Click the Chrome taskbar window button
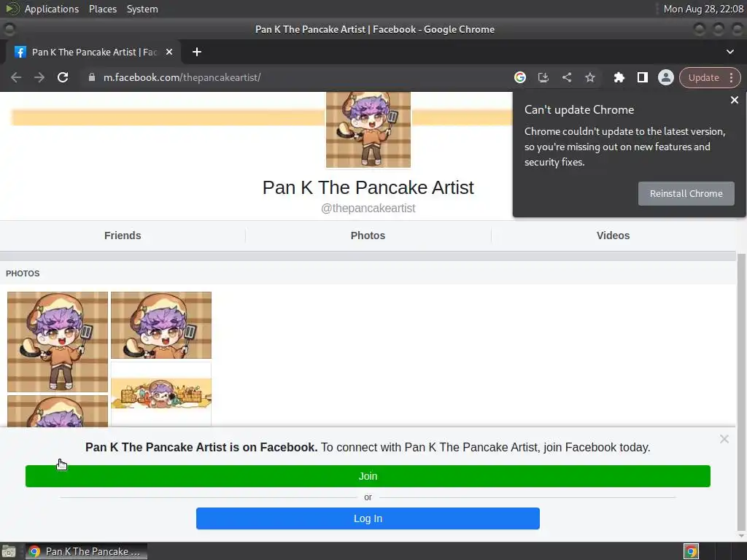 (86, 551)
